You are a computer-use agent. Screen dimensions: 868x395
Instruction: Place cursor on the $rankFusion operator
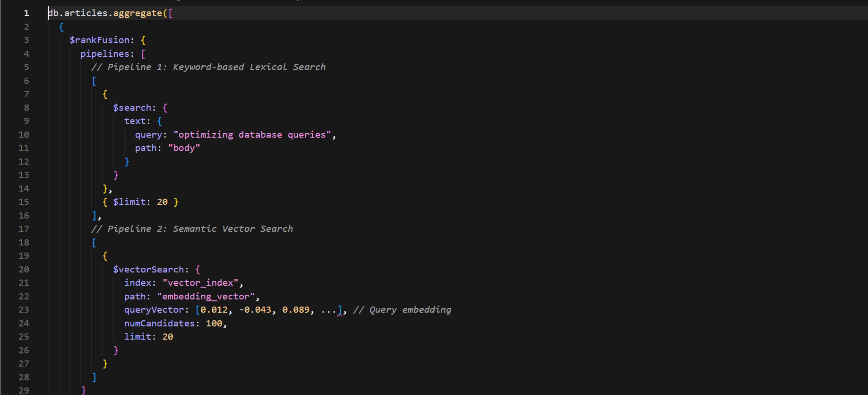99,40
